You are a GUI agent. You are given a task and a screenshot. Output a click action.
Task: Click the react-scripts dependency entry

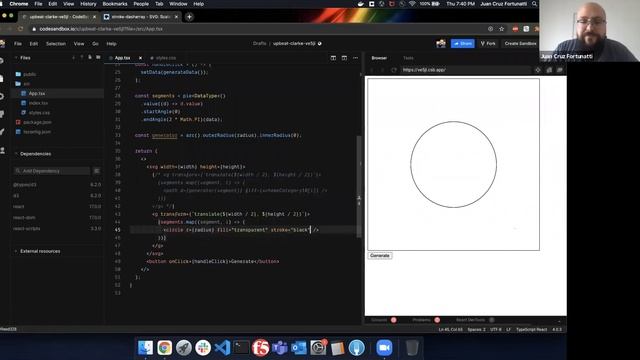57,229
